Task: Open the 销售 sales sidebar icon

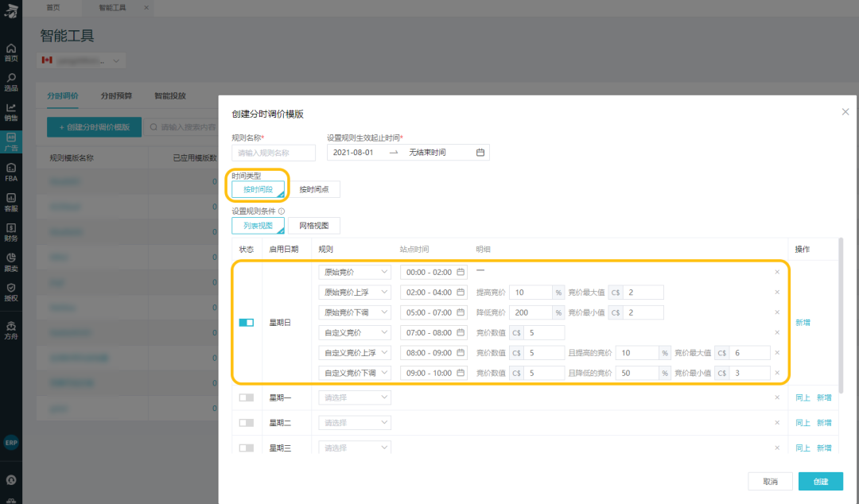Action: (11, 112)
